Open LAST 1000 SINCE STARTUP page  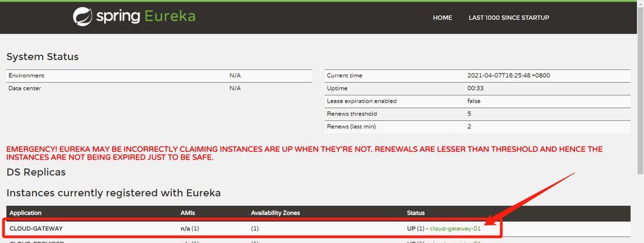click(509, 18)
